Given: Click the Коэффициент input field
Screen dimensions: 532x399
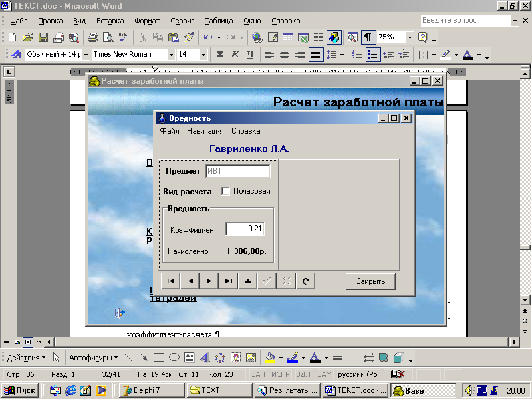Looking at the screenshot, I should pos(245,229).
